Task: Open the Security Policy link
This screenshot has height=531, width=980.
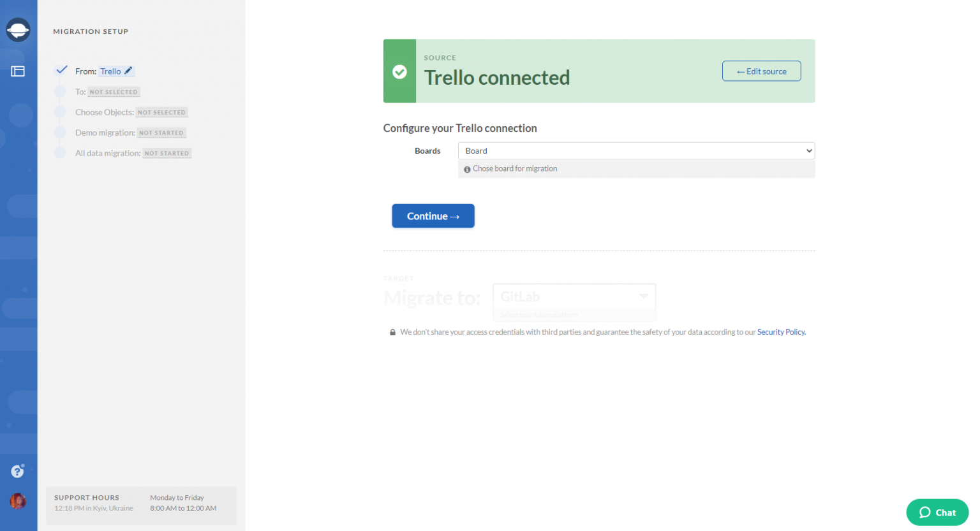Action: click(x=781, y=332)
